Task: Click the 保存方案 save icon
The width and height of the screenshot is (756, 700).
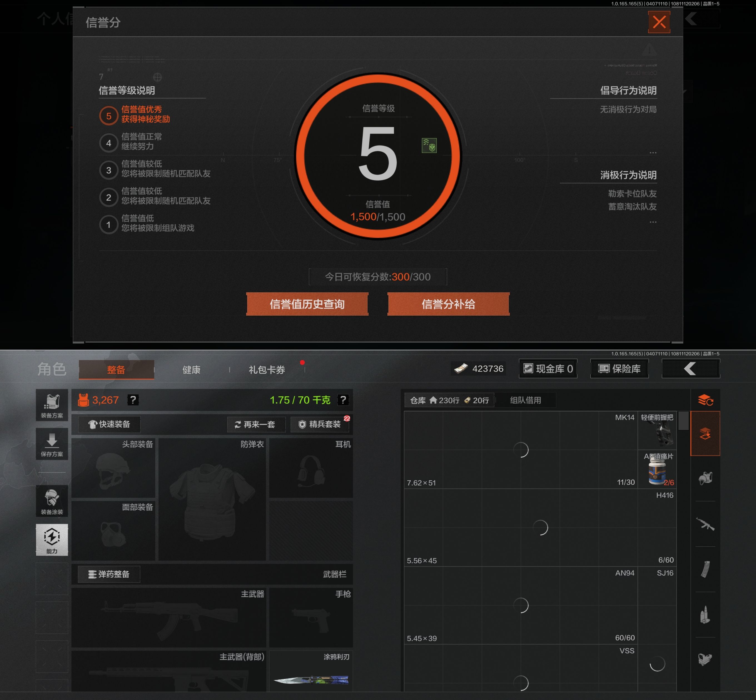Action: pyautogui.click(x=52, y=444)
